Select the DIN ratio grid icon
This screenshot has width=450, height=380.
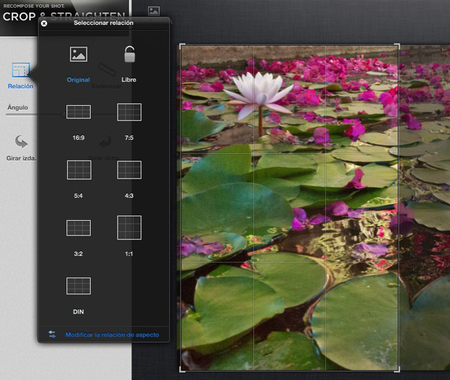[x=78, y=286]
